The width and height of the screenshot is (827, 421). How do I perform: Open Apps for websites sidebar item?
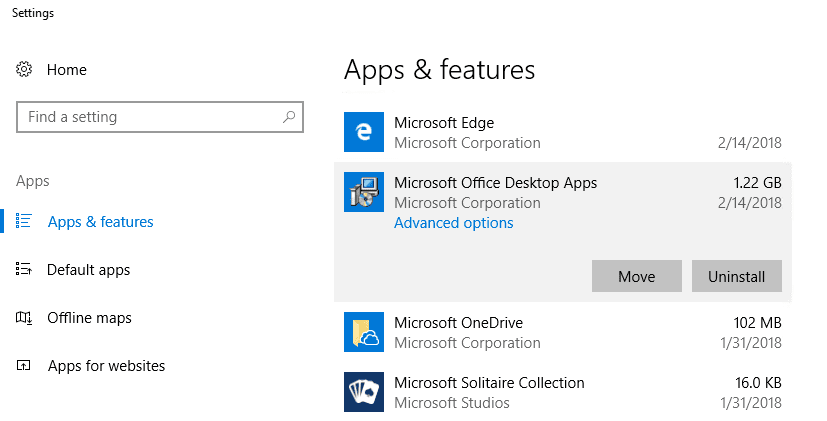pyautogui.click(x=106, y=366)
